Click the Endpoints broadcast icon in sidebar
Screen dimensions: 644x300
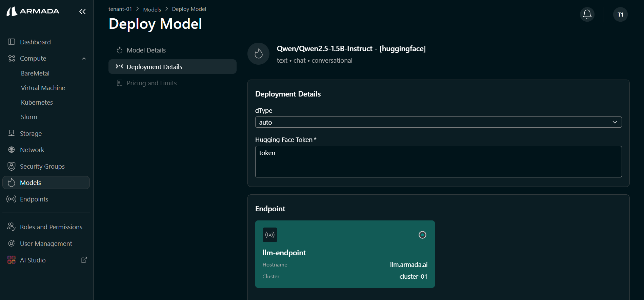(x=12, y=199)
